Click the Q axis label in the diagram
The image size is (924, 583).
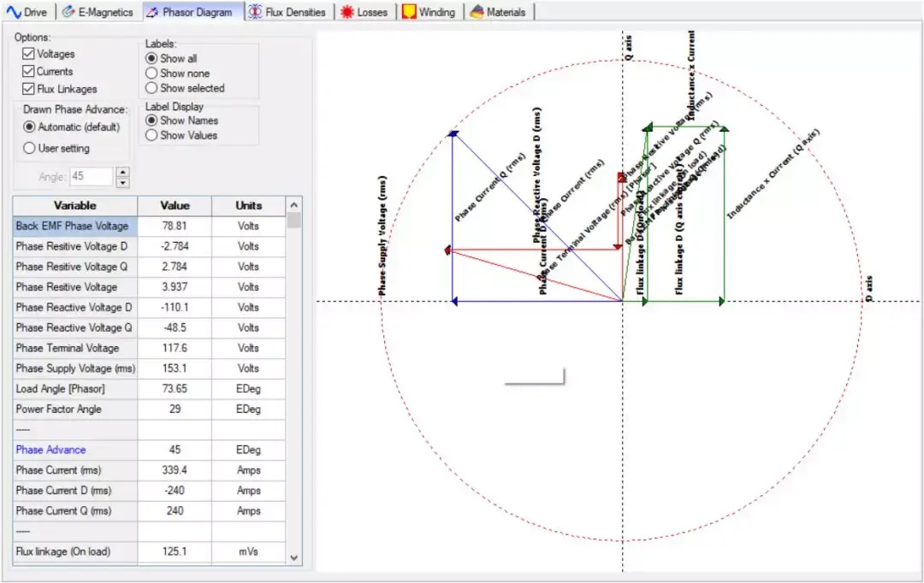click(x=629, y=48)
